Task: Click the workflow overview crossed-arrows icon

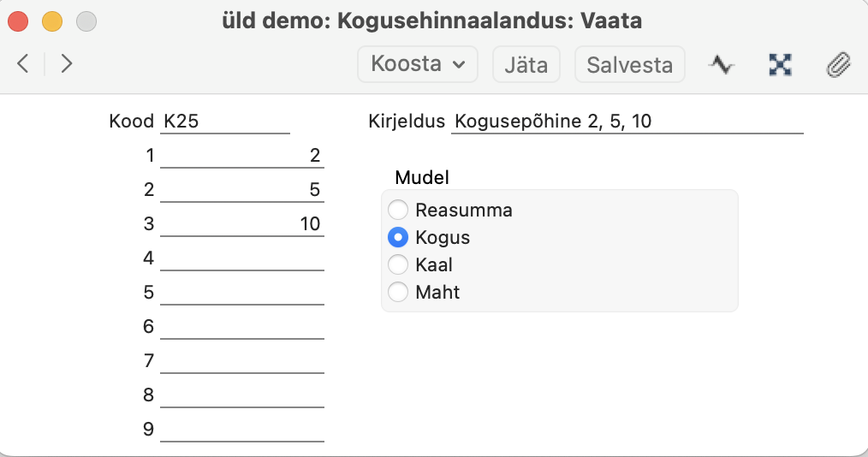Action: click(780, 65)
